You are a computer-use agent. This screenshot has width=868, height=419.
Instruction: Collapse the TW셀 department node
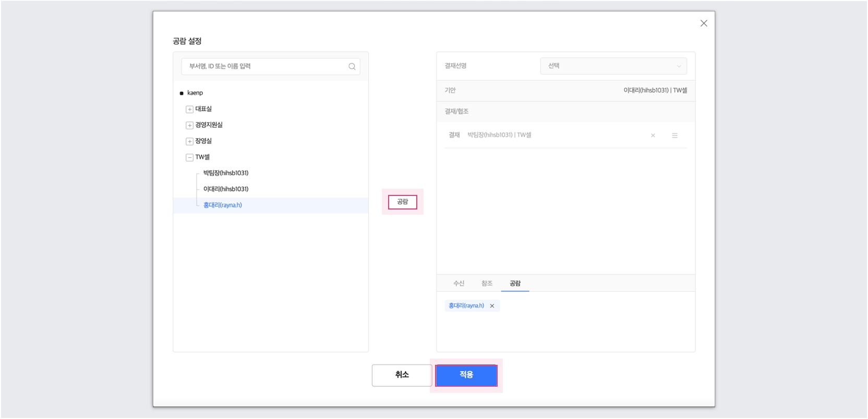click(189, 157)
